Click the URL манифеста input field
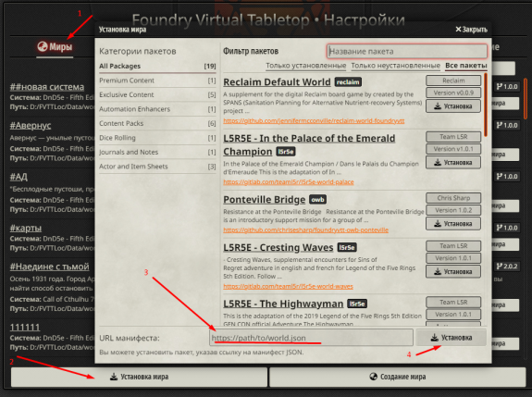Viewport: 532px width, 397px height. pyautogui.click(x=311, y=338)
